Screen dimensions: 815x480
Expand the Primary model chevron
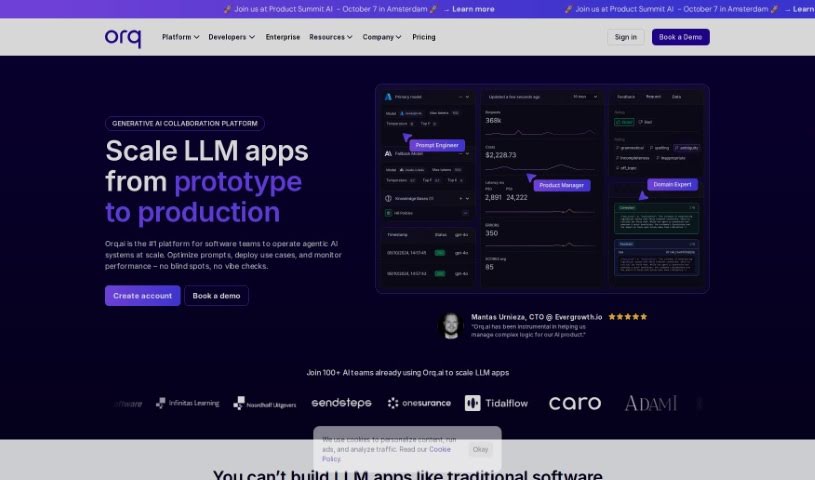pos(467,97)
